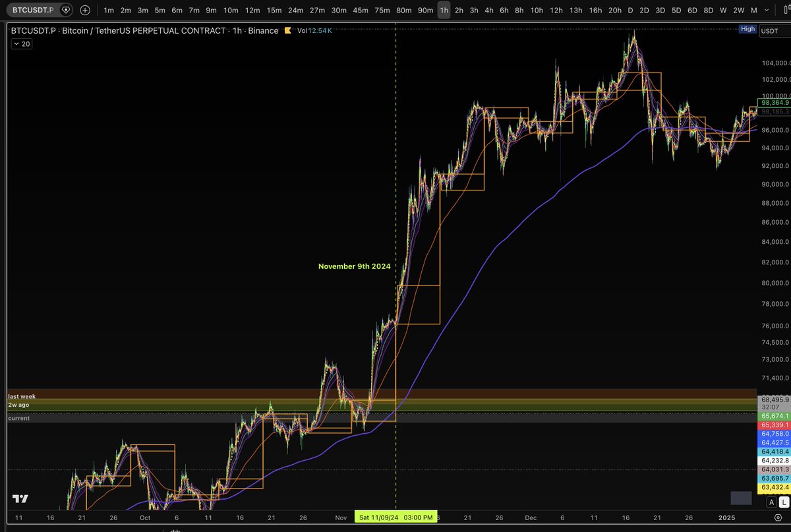
Task: Select the 9m interval
Action: [x=211, y=11]
